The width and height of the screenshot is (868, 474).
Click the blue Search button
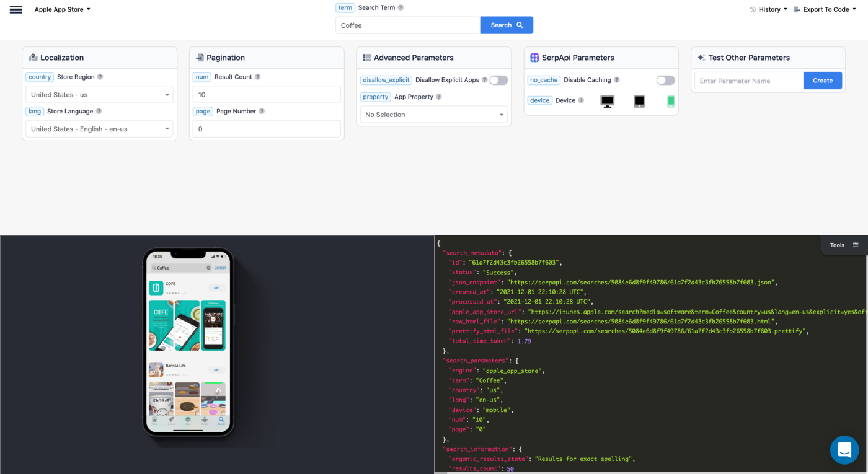[x=507, y=25]
